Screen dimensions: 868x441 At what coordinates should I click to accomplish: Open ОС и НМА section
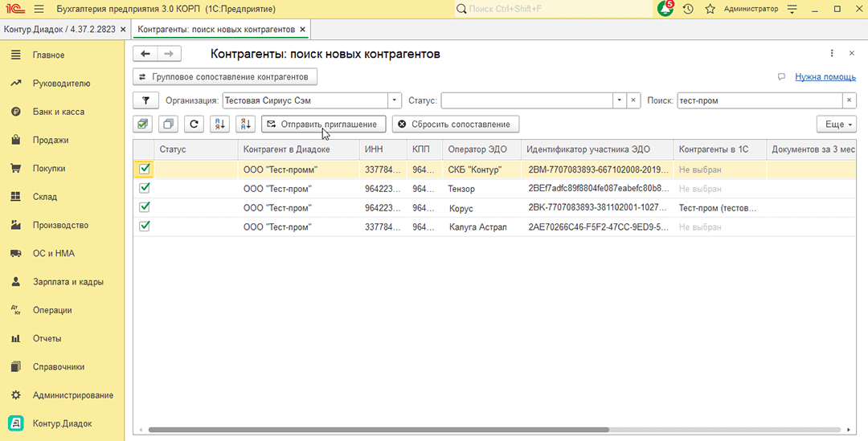(62, 253)
